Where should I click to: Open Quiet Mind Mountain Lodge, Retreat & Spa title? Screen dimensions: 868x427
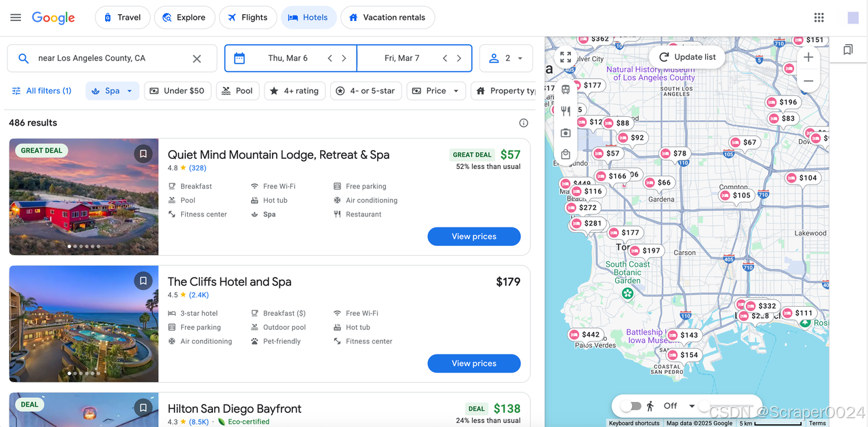click(279, 155)
